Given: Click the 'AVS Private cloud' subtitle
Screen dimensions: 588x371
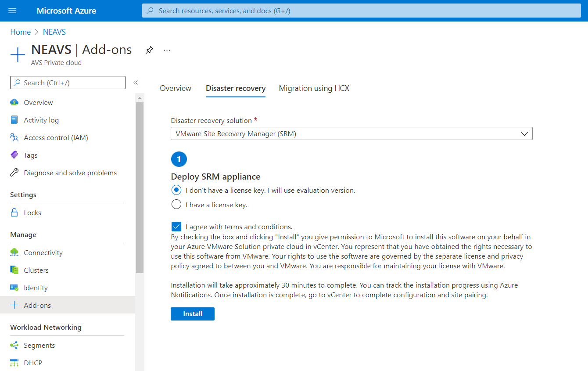Looking at the screenshot, I should coord(56,63).
